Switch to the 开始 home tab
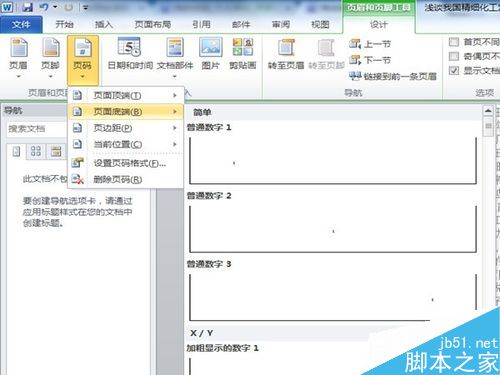Screen dimensions: 500x375 64,24
